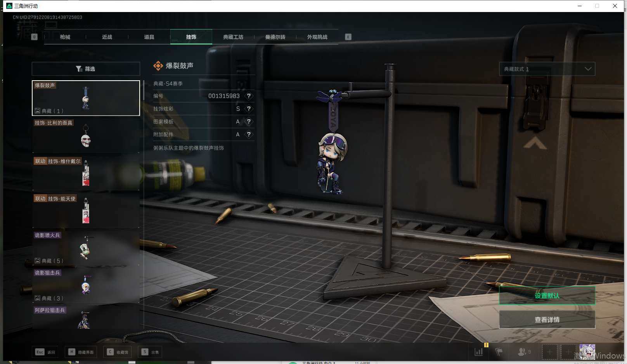The width and height of the screenshot is (627, 364).
Task: Click the collection icon on 诡影喷火兵 card
Action: (x=38, y=261)
